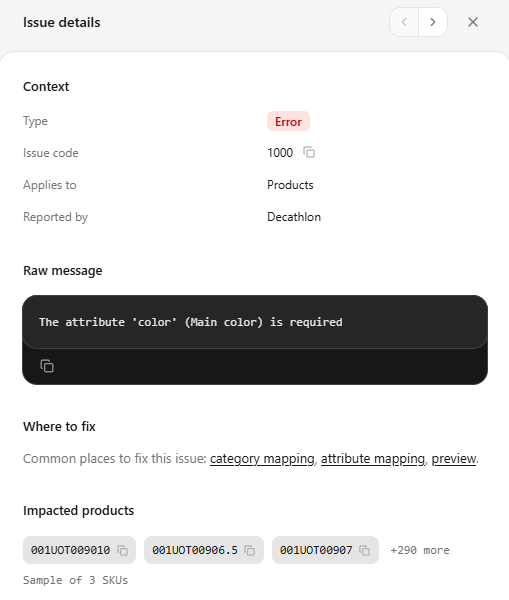Viewport: 509px width, 600px height.
Task: Copy the issue code 1000
Action: (309, 152)
